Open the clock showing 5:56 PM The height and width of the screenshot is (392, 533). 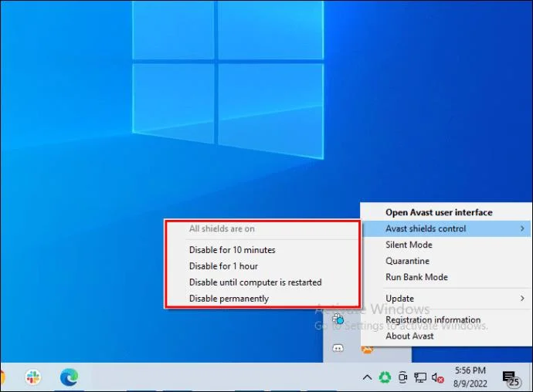tap(470, 377)
